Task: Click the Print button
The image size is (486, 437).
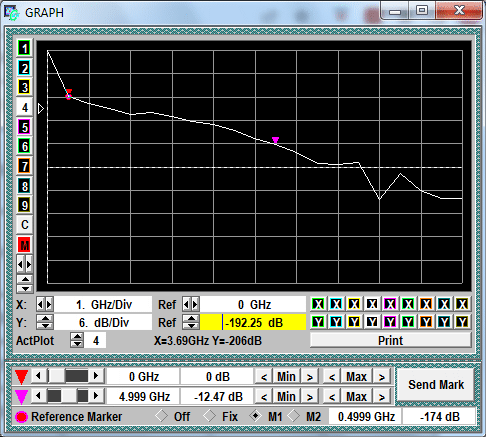Action: [x=391, y=341]
